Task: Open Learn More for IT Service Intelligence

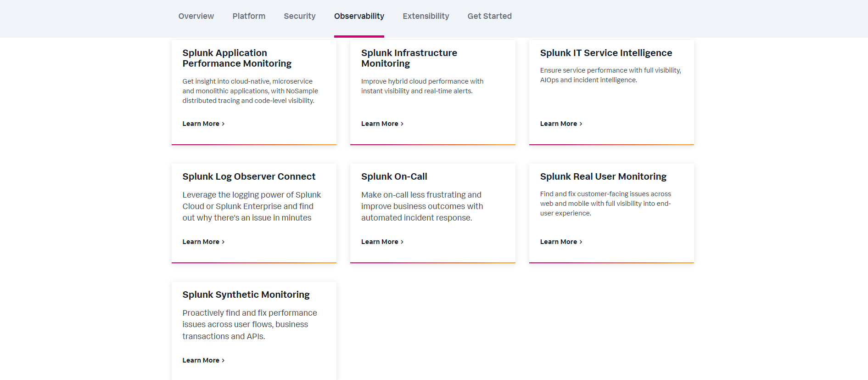Action: click(561, 124)
